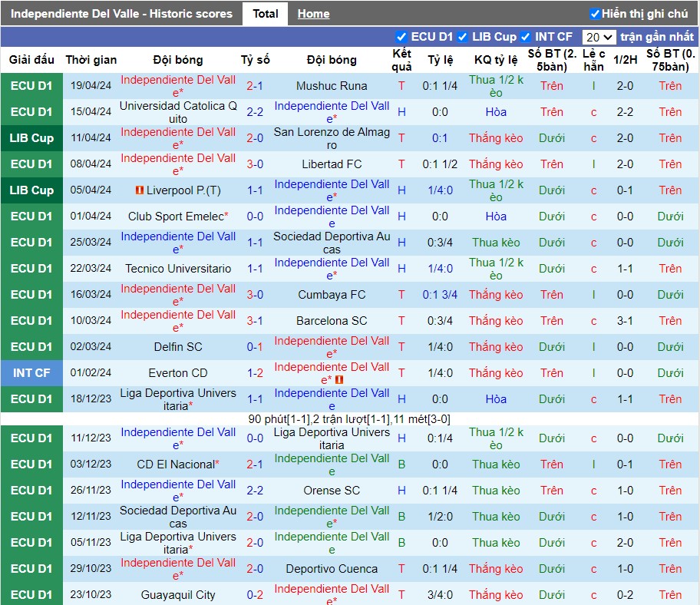Viewport: 700px width, 605px height.
Task: Click Thắng kèo in San Lorenzo row
Action: click(x=496, y=138)
